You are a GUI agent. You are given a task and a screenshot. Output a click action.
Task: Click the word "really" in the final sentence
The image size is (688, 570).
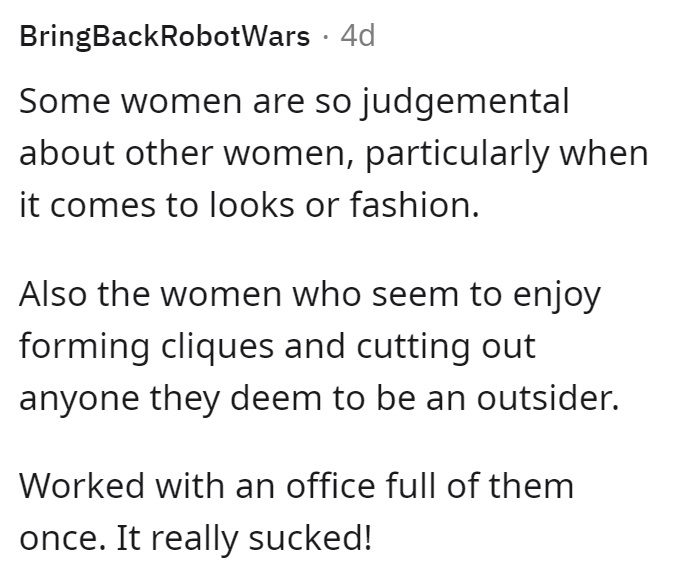coord(194,540)
